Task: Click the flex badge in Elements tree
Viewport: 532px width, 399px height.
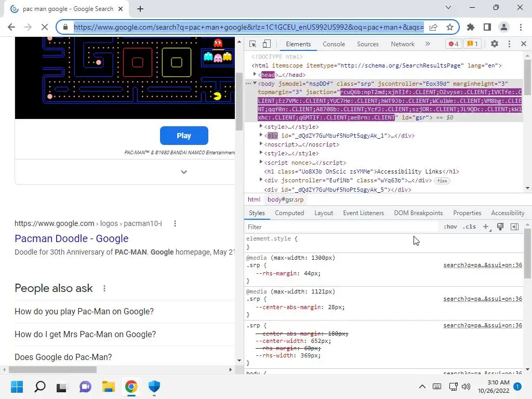Action: (442, 181)
